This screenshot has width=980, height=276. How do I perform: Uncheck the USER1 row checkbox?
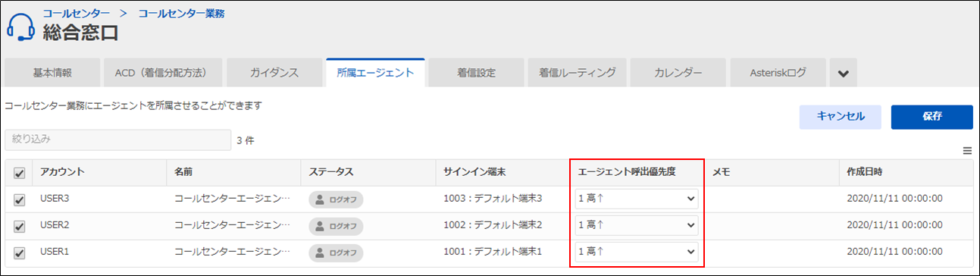click(20, 252)
